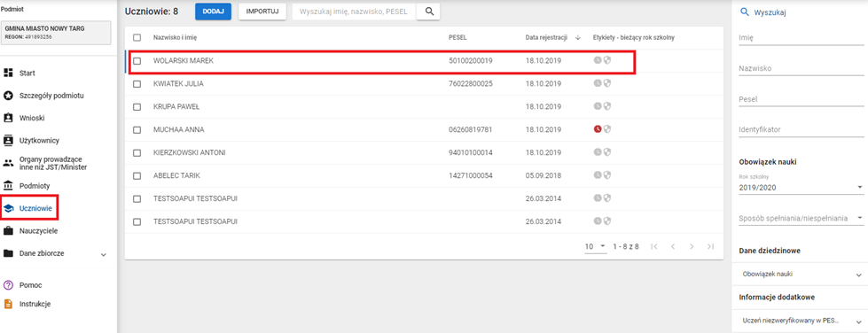Screen dimensions: 868x333
Task: Open Wnioski menu item
Action: click(x=32, y=118)
